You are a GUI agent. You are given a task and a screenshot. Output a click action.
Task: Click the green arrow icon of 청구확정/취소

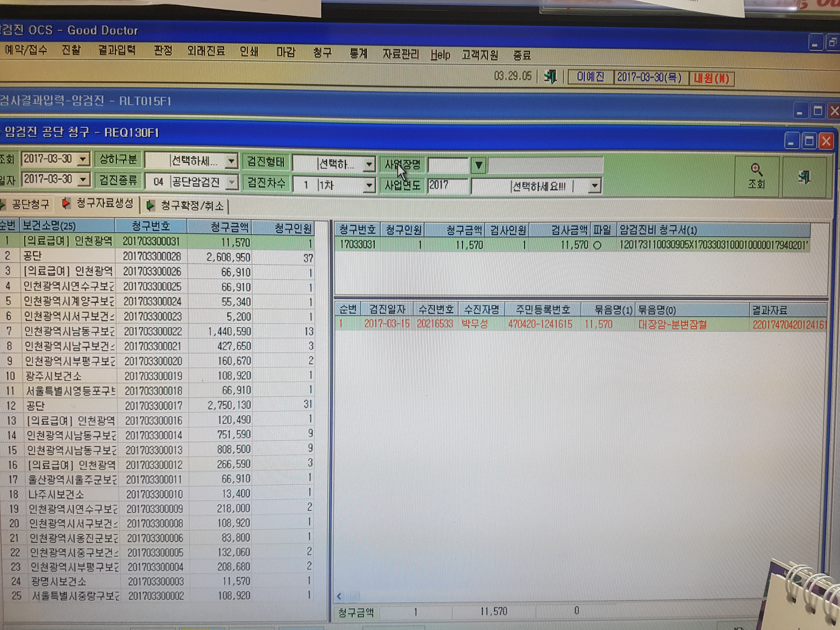[x=150, y=205]
